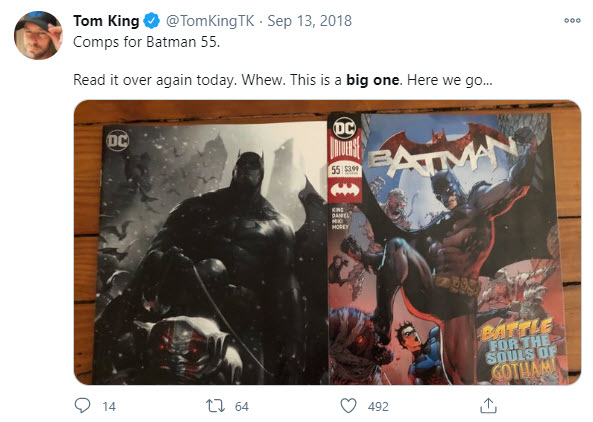
Task: Click the like count 492
Action: (378, 406)
